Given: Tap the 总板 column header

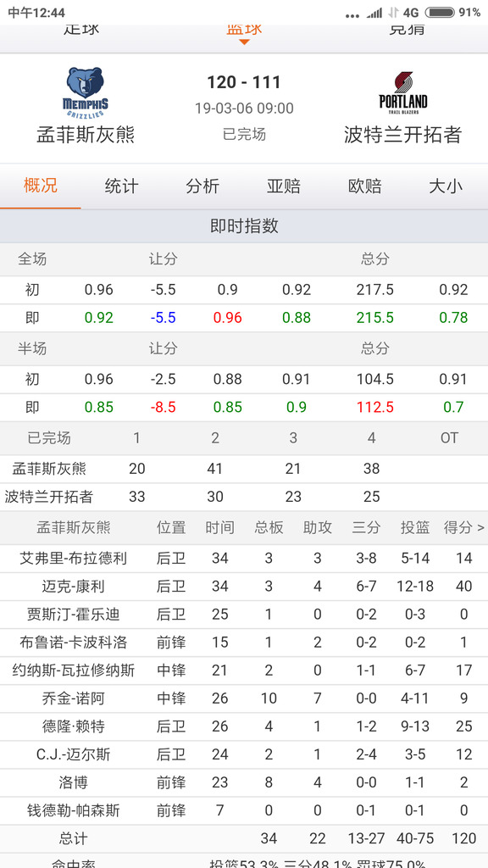Looking at the screenshot, I should coord(269,528).
